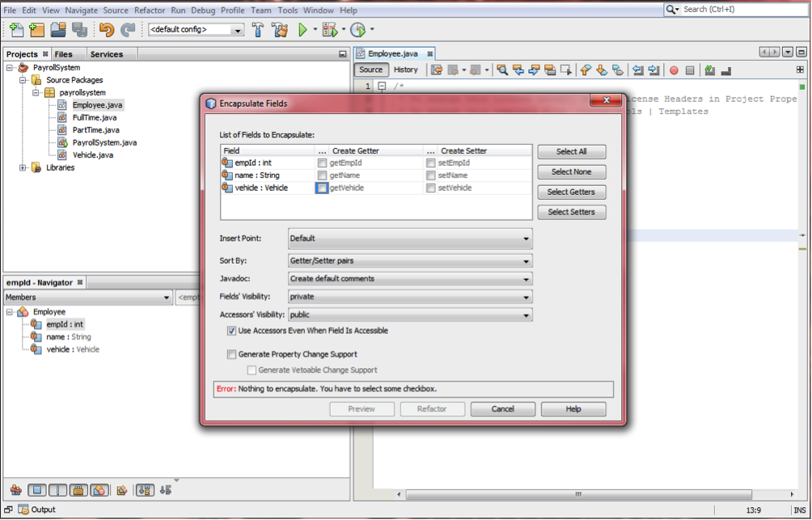Check the setEmpId setter checkbox
This screenshot has width=812, height=520.
tap(430, 163)
